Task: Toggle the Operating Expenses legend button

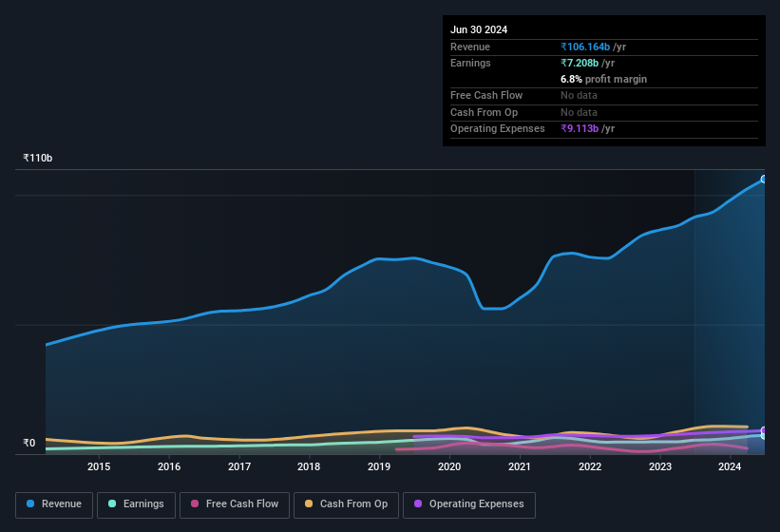Action: (x=469, y=504)
